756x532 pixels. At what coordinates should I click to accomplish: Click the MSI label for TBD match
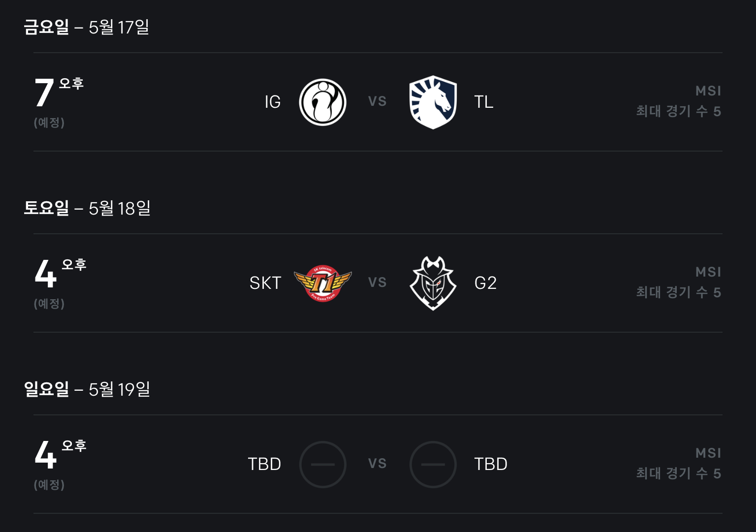(x=708, y=453)
